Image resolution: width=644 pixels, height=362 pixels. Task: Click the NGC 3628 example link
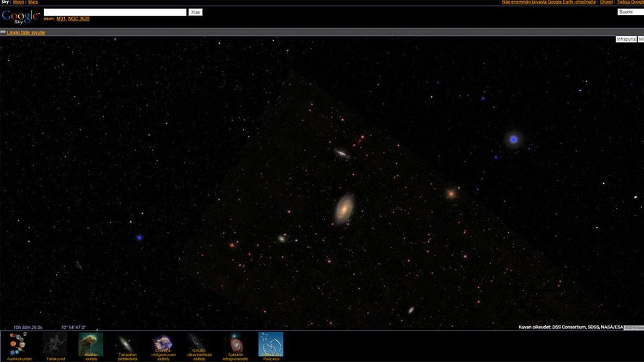coord(79,19)
